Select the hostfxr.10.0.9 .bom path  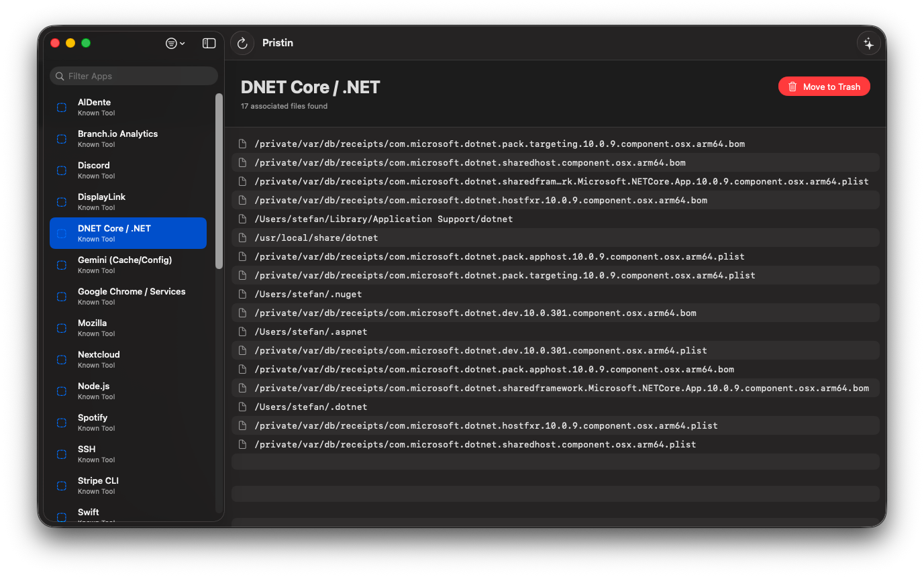click(x=480, y=200)
